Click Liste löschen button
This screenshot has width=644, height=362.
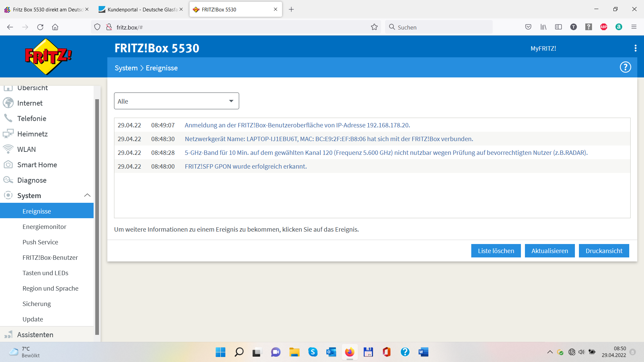(x=496, y=251)
